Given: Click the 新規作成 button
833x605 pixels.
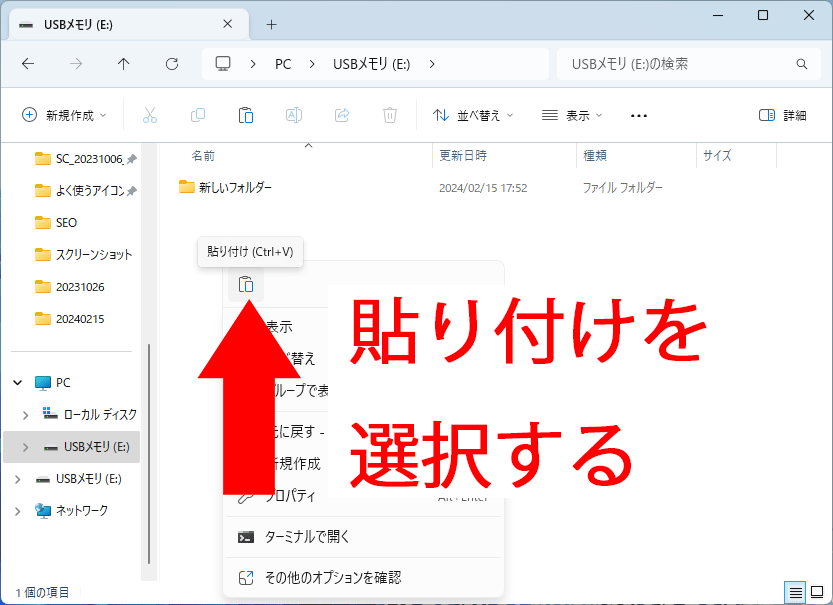Looking at the screenshot, I should tap(66, 115).
